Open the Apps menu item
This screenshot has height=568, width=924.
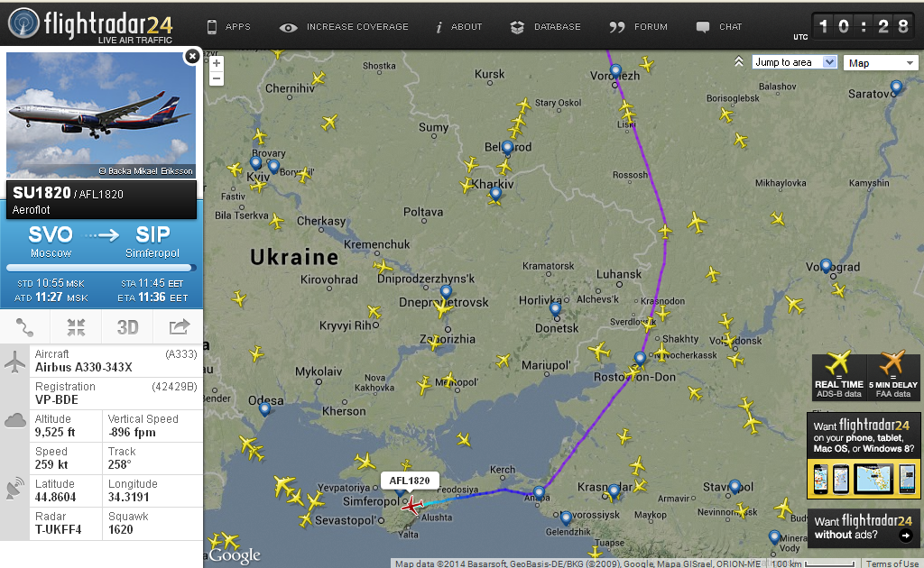pos(229,26)
